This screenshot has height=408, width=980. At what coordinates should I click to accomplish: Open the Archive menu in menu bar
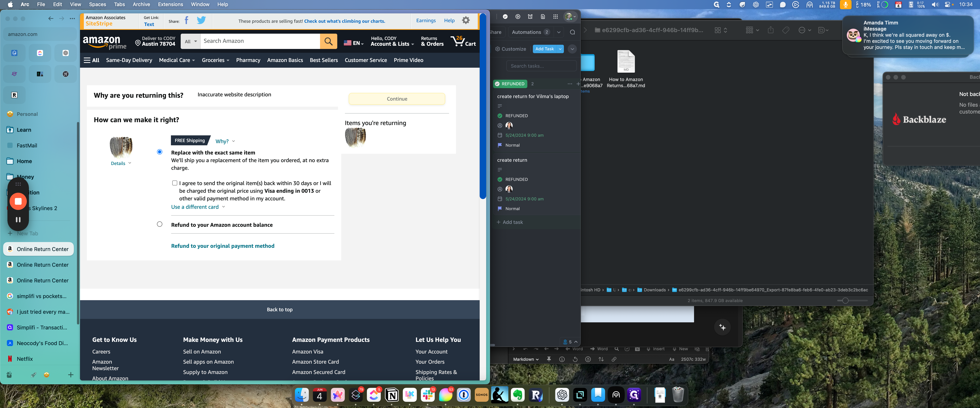[141, 5]
